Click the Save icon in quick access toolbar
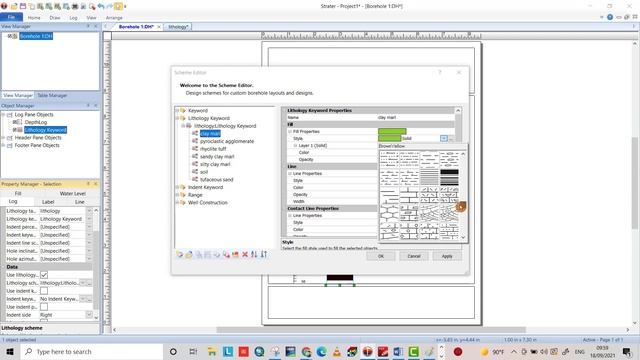 23,7
